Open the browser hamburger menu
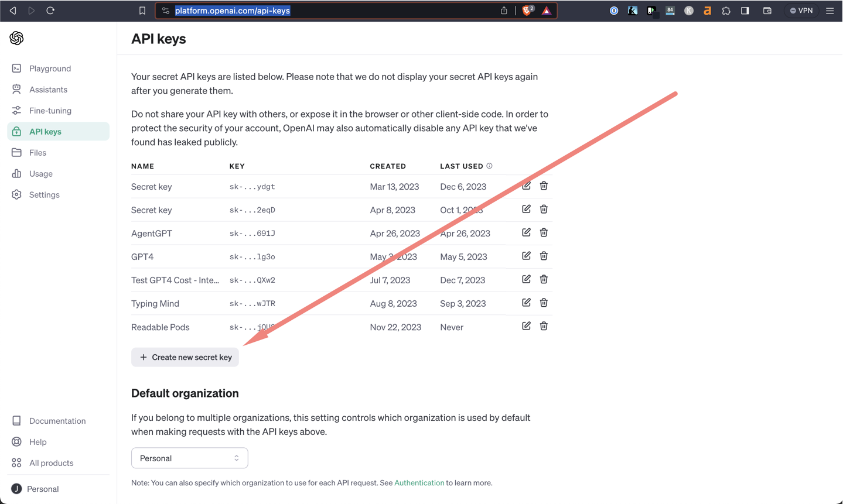843x504 pixels. (830, 11)
